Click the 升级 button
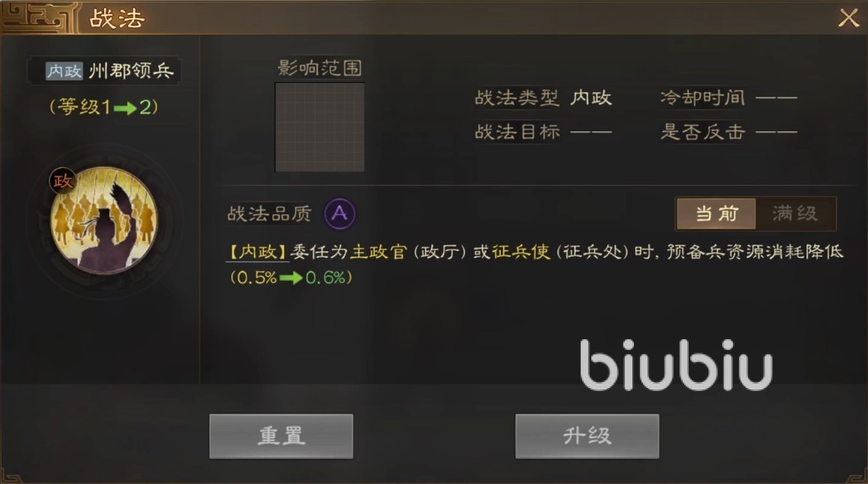The width and height of the screenshot is (868, 484). click(x=587, y=436)
